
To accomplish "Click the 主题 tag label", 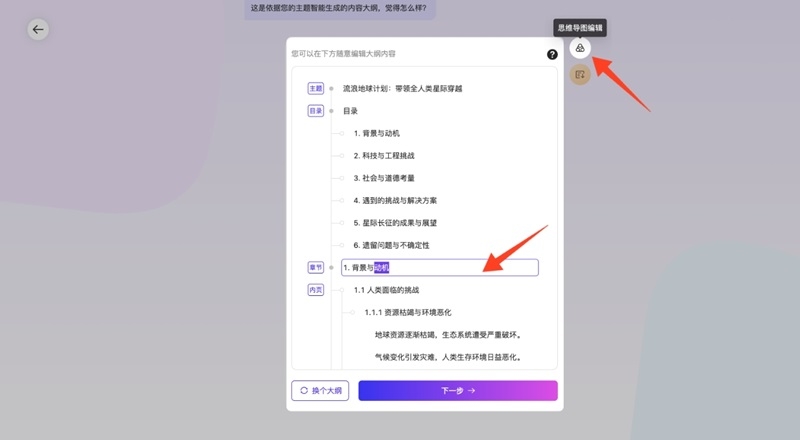I will [316, 88].
